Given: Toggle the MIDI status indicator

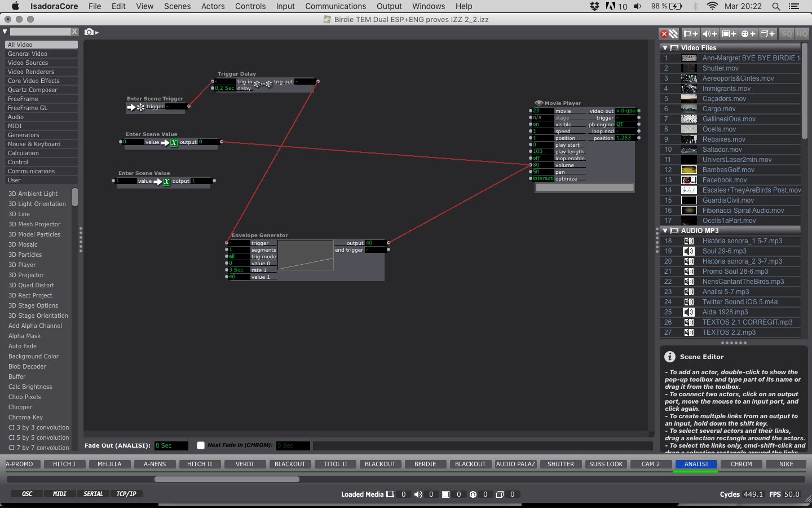Looking at the screenshot, I should pyautogui.click(x=59, y=494).
